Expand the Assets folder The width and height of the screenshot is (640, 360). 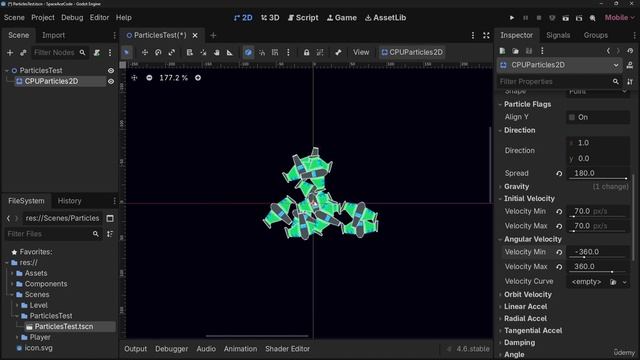[x=12, y=273]
